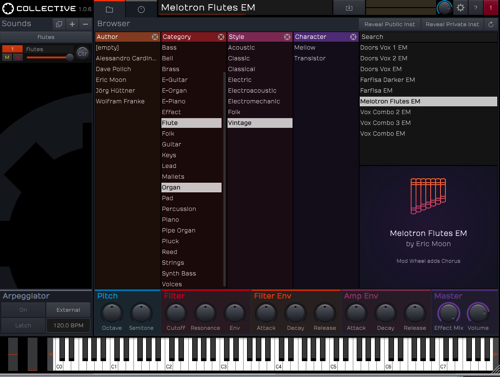Click the pitch bend wheel strip
500x377 pixels.
click(x=13, y=354)
